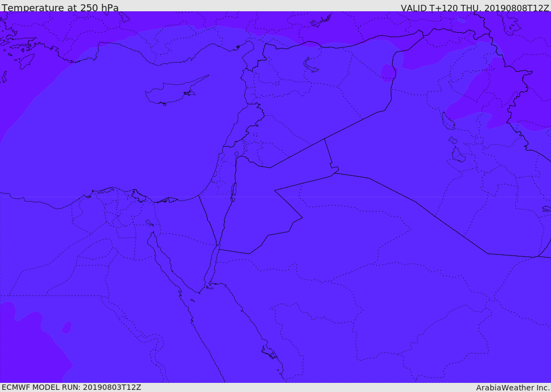The height and width of the screenshot is (392, 551).
Task: Click the 'ECMWF MODEL RUN: 20190803T12Z' footer text
Action: 72,388
